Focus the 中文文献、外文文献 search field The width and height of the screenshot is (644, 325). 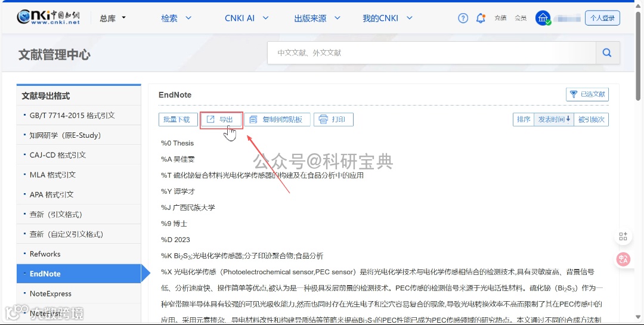[x=432, y=52]
